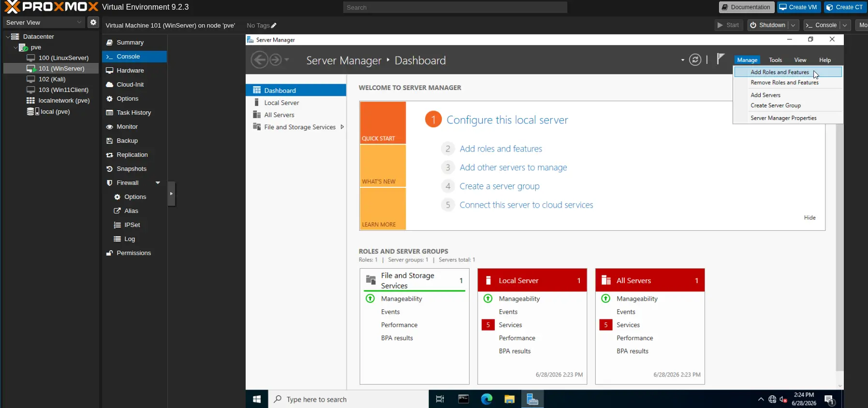Select 102 (Kali) VM in the tree

coord(52,79)
